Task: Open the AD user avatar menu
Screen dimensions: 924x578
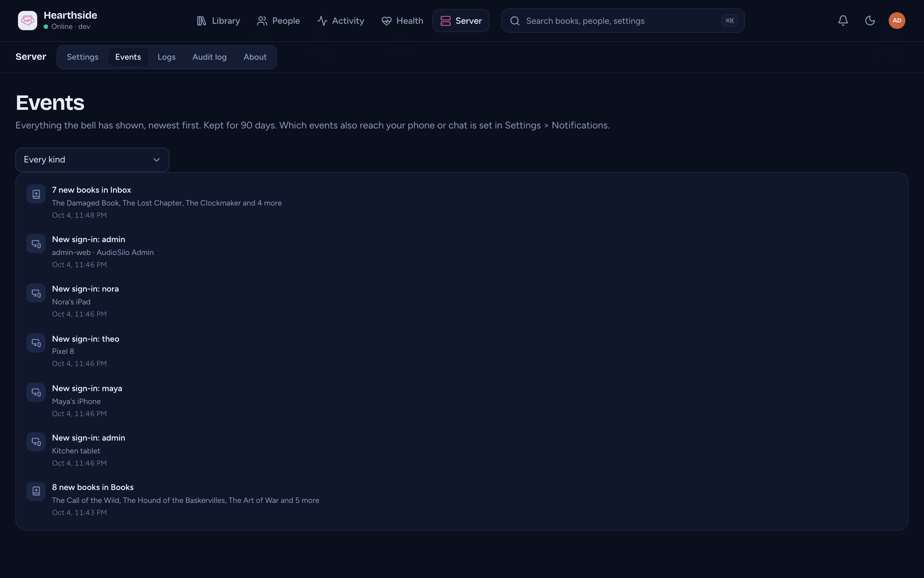Action: coord(897,21)
